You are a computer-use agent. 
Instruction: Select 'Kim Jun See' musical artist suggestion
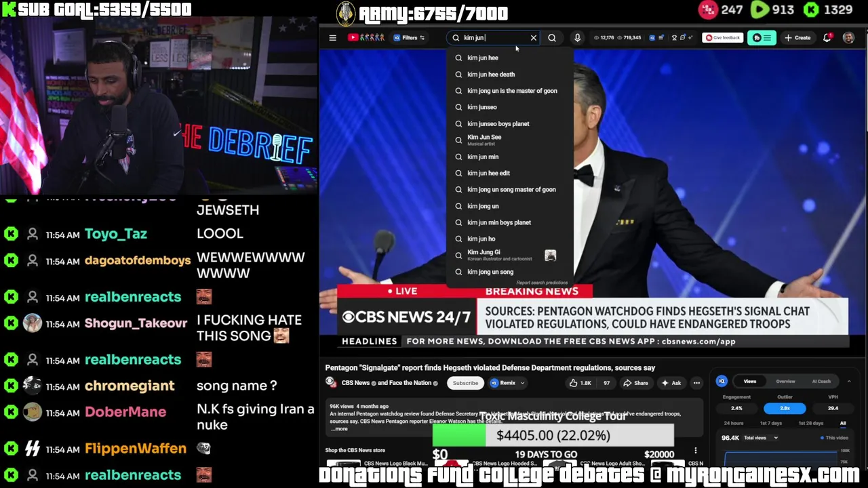point(510,140)
